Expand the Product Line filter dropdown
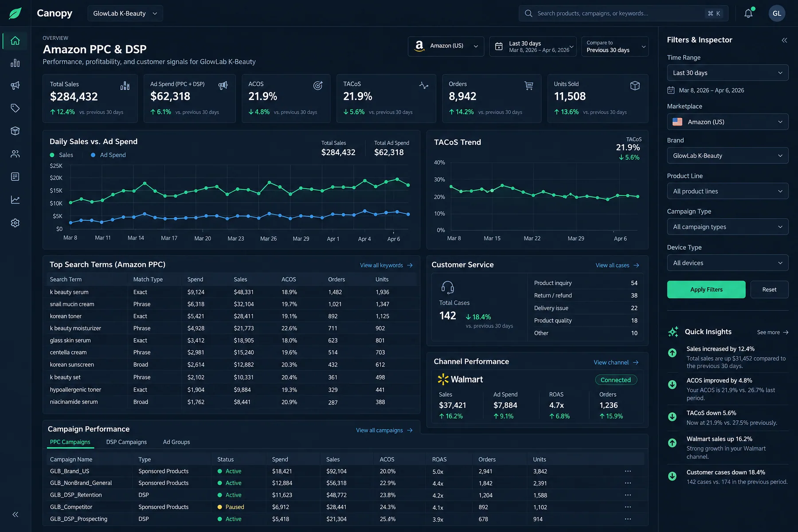 tap(728, 191)
